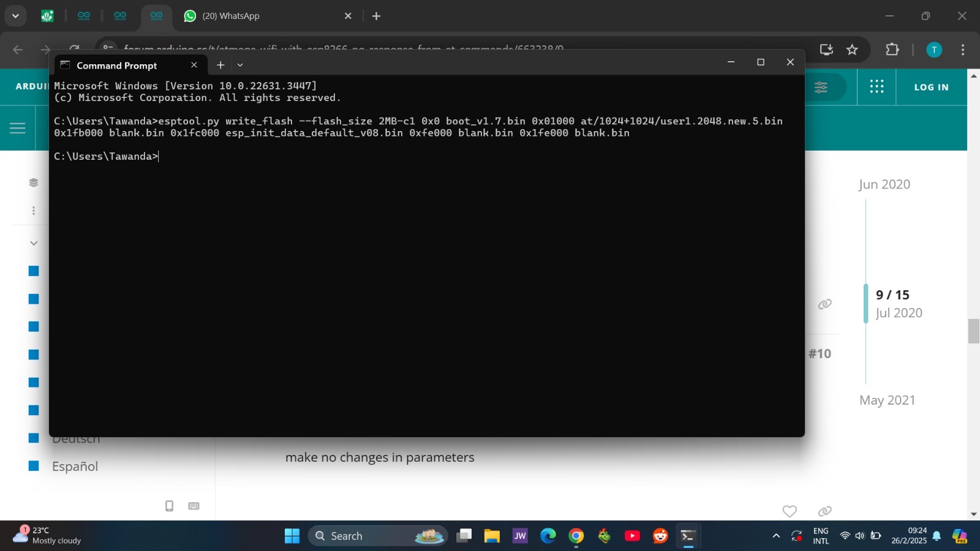Viewport: 980px width, 551px height.
Task: Open the vertical ellipsis options in the sidebar
Action: (33, 210)
